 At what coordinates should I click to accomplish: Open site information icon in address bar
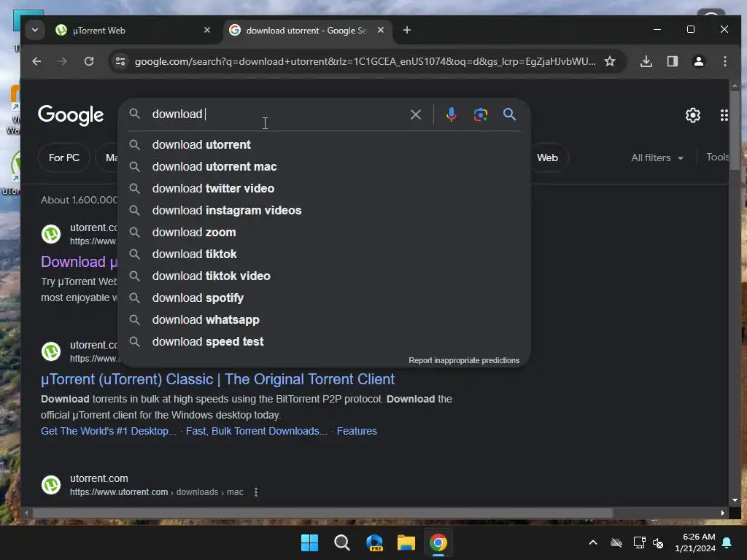pyautogui.click(x=120, y=61)
